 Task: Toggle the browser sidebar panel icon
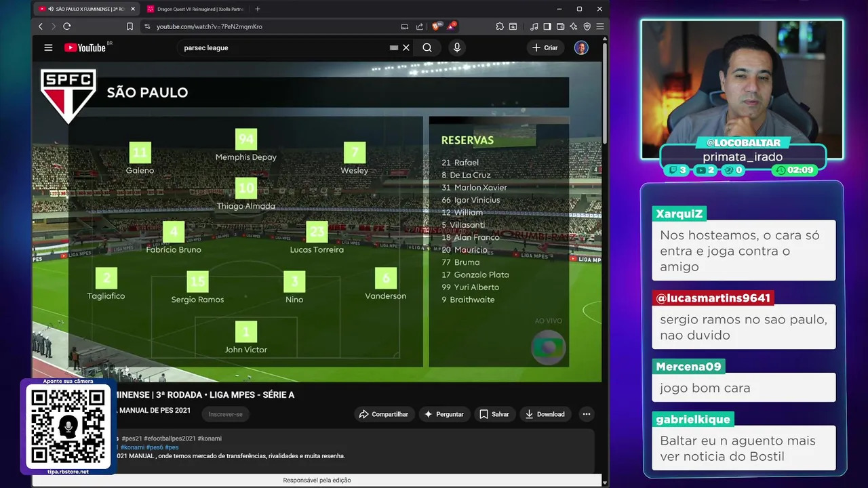tap(547, 26)
